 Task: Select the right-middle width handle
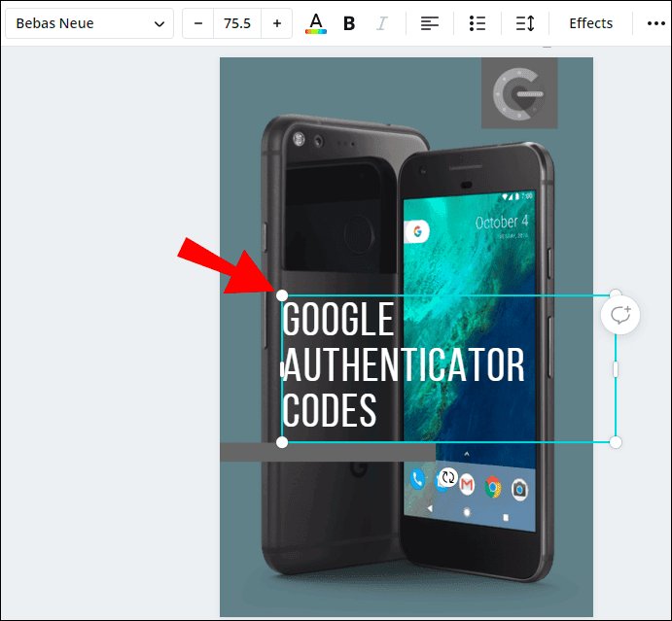click(x=616, y=369)
